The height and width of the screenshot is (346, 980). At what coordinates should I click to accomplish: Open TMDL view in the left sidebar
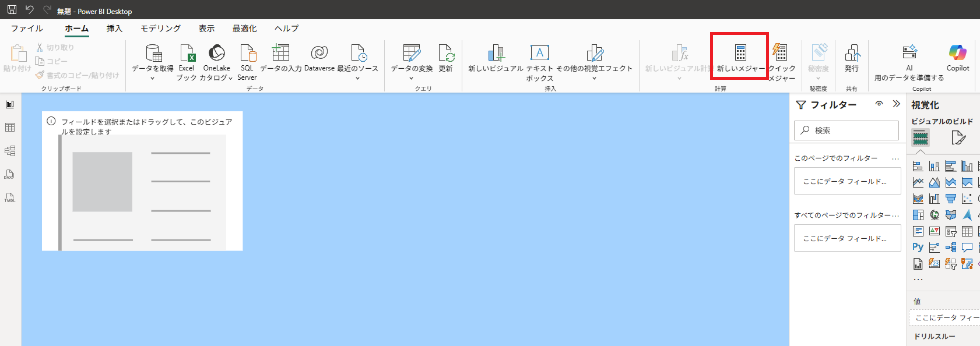10,197
